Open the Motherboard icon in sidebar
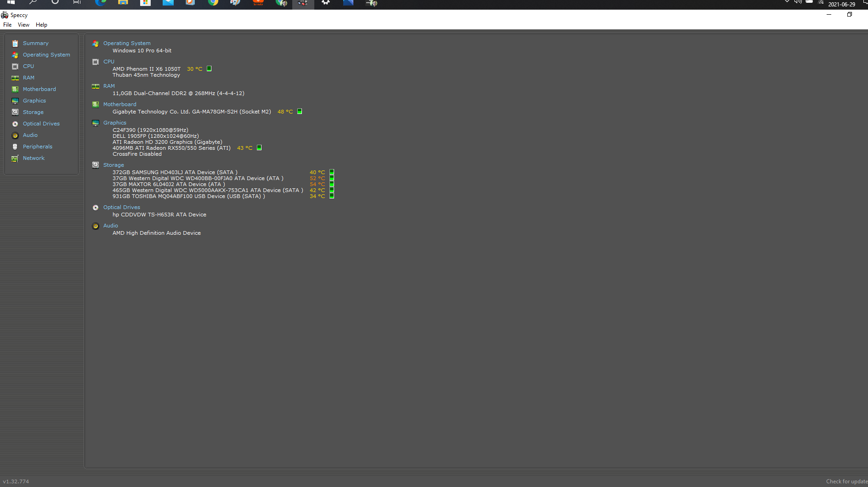Screen dimensions: 868x487 tap(15, 89)
